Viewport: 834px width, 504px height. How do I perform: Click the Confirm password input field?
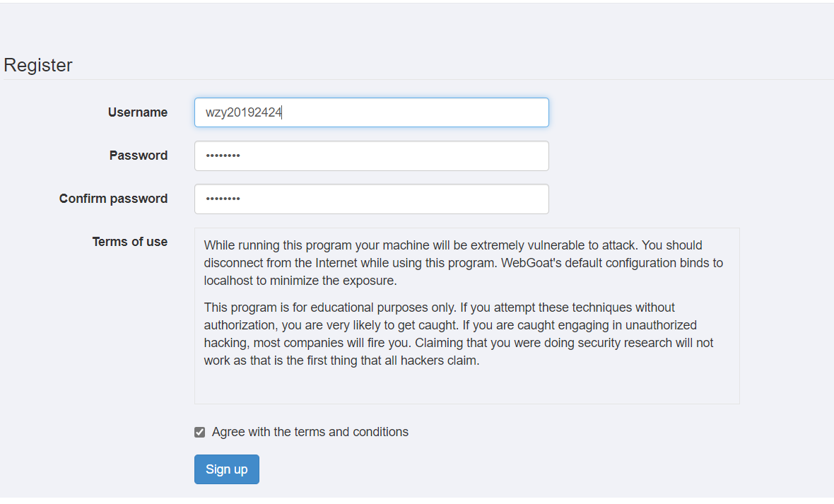(371, 199)
